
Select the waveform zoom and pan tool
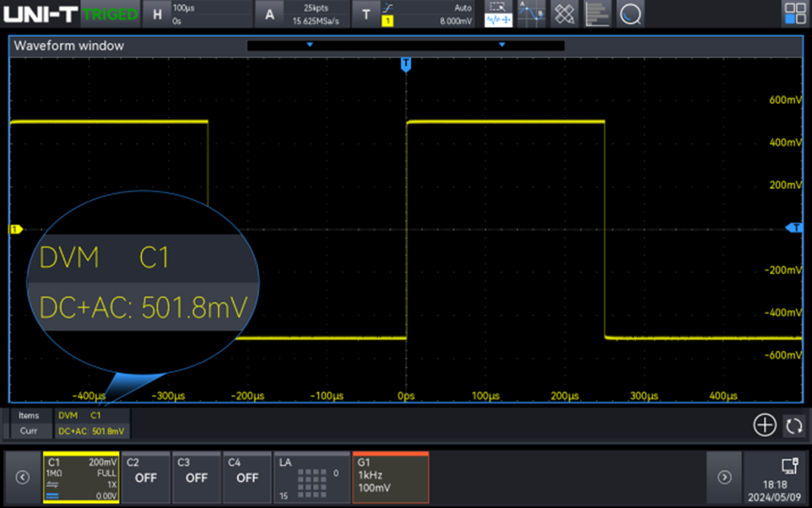click(x=497, y=14)
